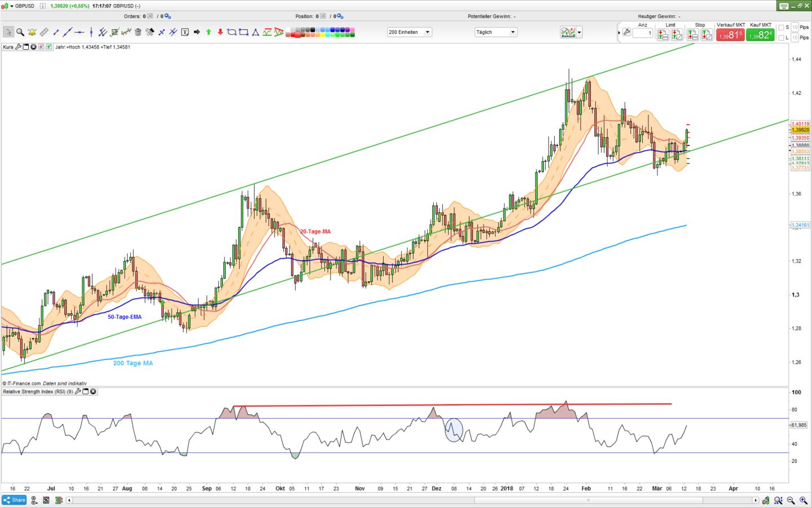Pick the yellow color swatch
This screenshot has width=812, height=508.
coord(323,34)
